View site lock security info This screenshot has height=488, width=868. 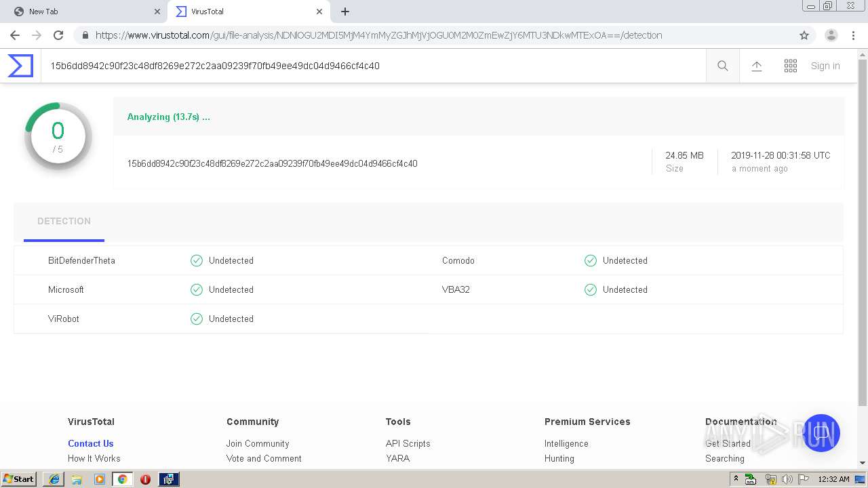(x=85, y=35)
